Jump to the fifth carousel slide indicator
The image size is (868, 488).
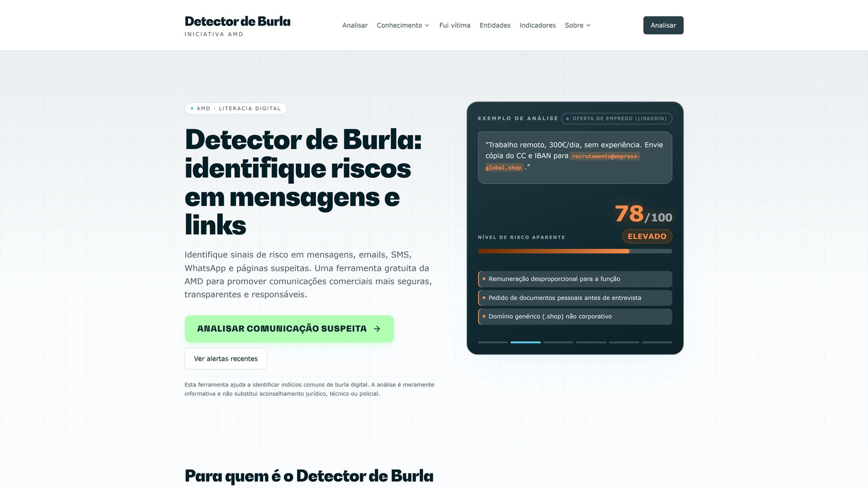click(x=624, y=342)
